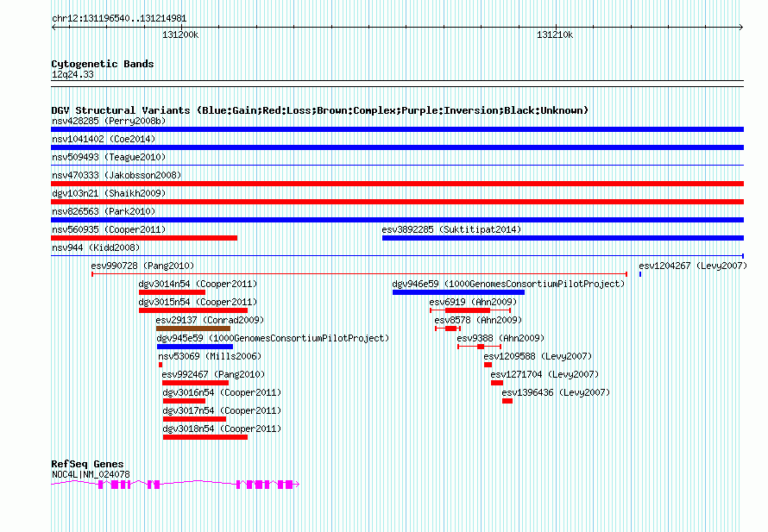768x532 pixels.
Task: Select the blue nsv1041402 (Coe2014) gain bar
Action: click(x=397, y=147)
